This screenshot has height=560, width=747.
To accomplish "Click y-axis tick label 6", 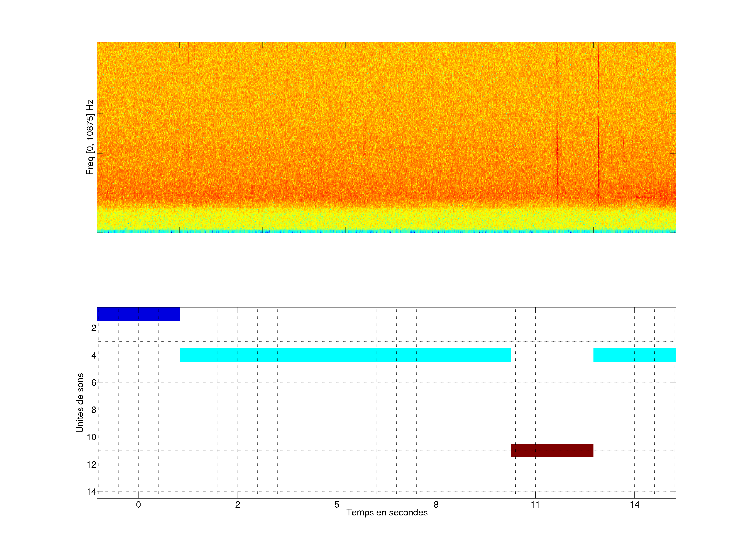I will coord(94,382).
